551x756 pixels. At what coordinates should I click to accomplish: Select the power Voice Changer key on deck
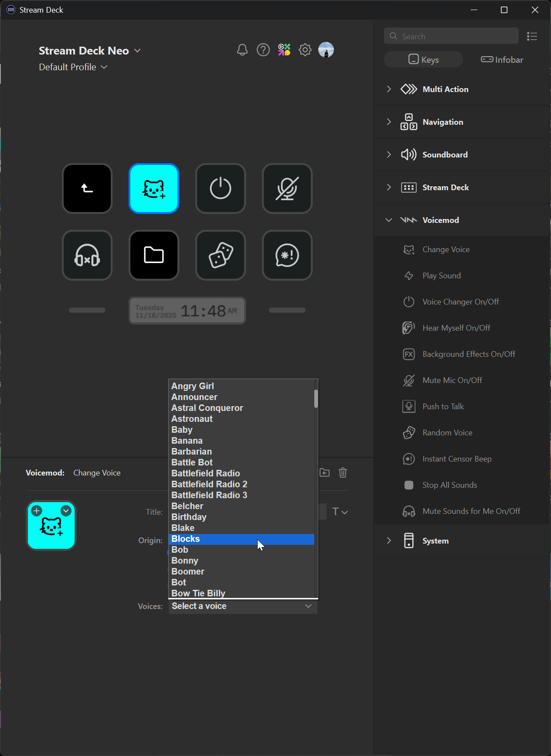coord(221,188)
